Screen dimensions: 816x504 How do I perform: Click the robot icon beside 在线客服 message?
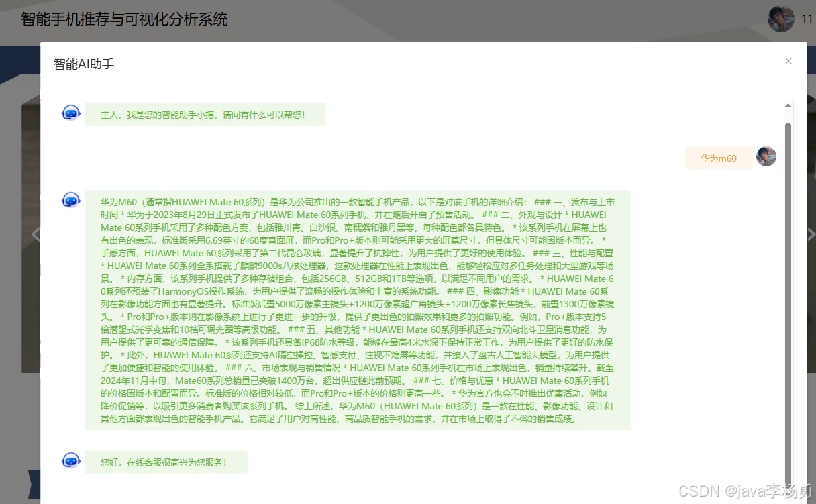tap(71, 460)
